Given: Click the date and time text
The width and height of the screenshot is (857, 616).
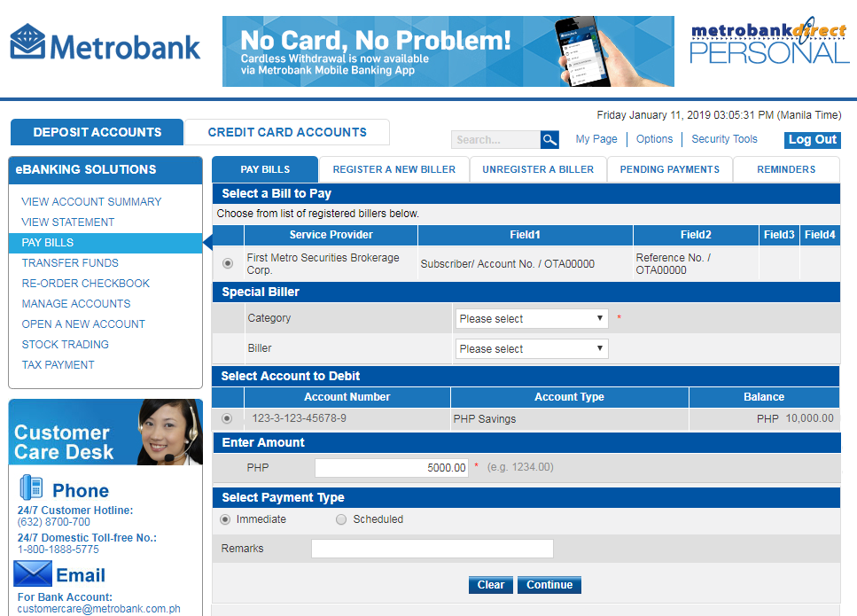Looking at the screenshot, I should 719,115.
